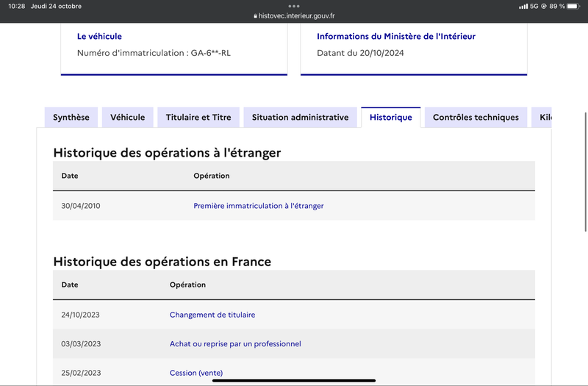Click Achat ou reprise par un professionnel

[x=235, y=344]
